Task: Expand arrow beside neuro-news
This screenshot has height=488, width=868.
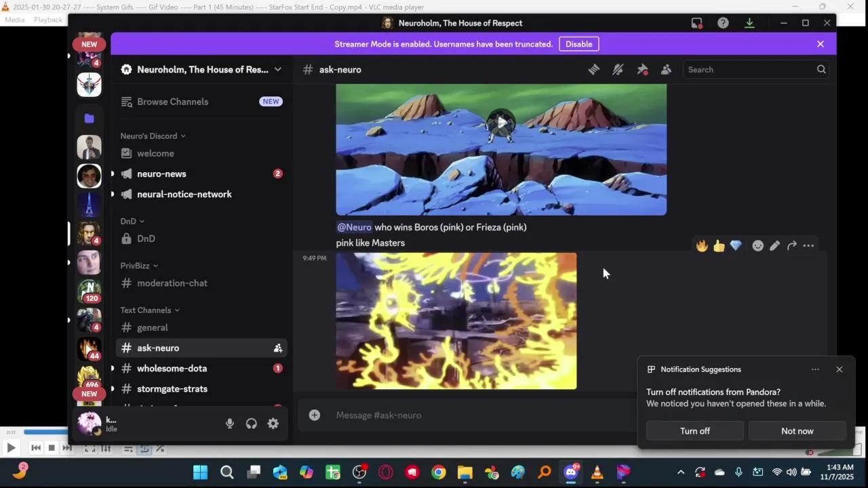Action: [113, 174]
